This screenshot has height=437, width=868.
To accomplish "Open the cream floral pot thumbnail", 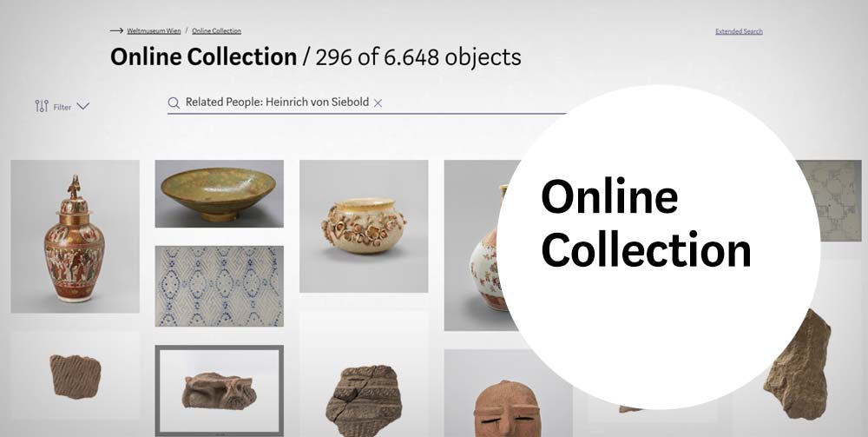I will point(364,226).
